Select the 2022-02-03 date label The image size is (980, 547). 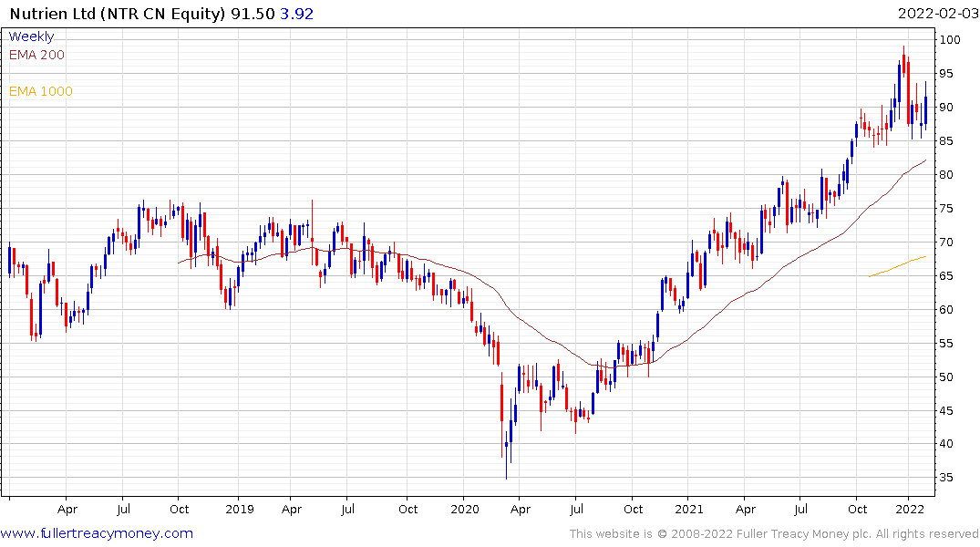(x=937, y=13)
